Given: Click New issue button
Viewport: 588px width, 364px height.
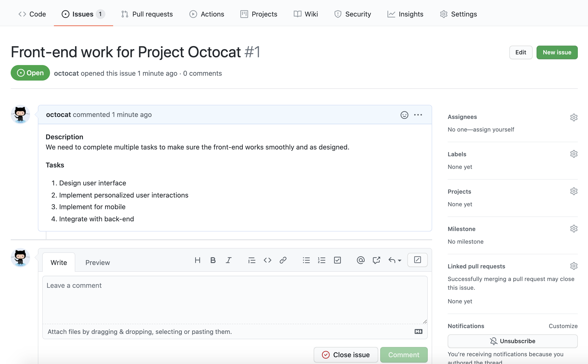Looking at the screenshot, I should (557, 52).
